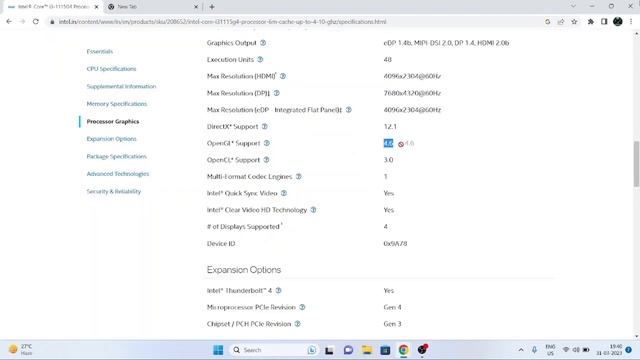The width and height of the screenshot is (640, 360).
Task: Jump to Essentials section
Action: tap(100, 51)
